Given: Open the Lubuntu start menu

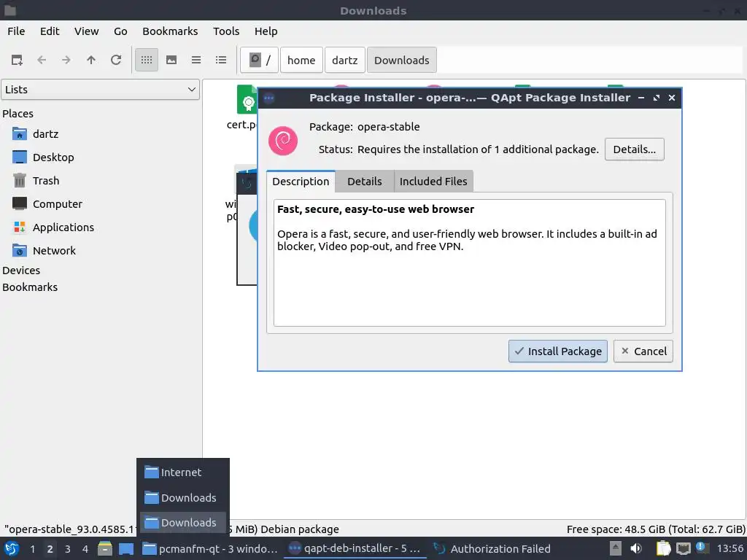Looking at the screenshot, I should pyautogui.click(x=12, y=549).
